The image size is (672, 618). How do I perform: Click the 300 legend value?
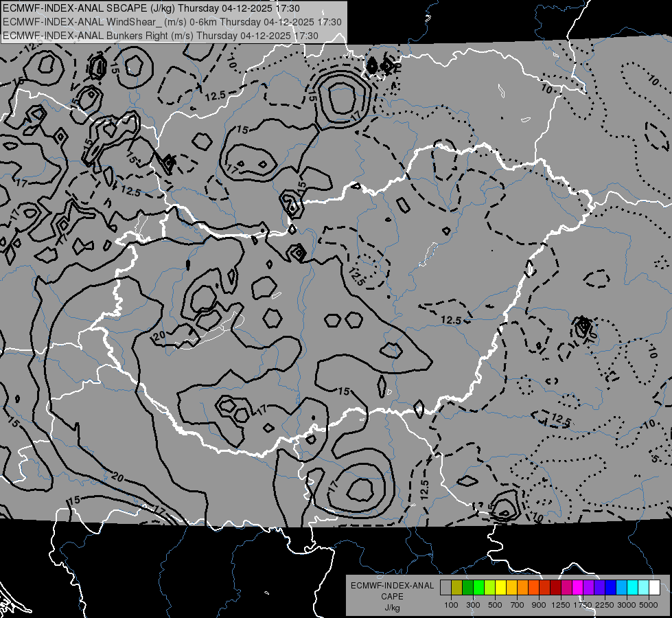click(x=473, y=605)
